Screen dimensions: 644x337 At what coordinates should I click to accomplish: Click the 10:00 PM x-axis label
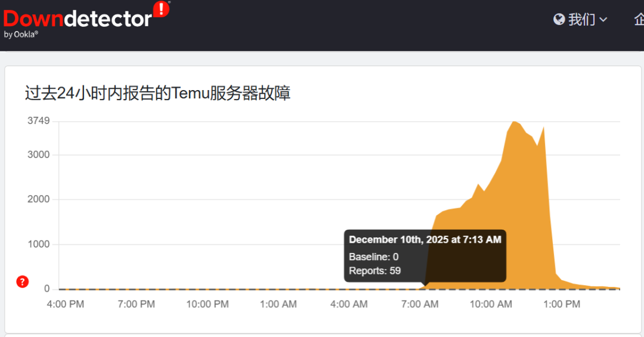[x=208, y=304]
